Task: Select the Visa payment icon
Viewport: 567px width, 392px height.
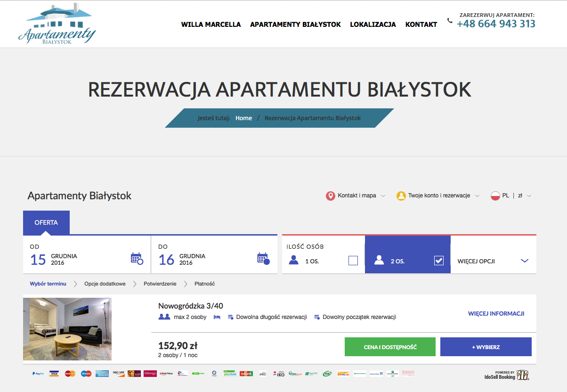Action: point(54,373)
